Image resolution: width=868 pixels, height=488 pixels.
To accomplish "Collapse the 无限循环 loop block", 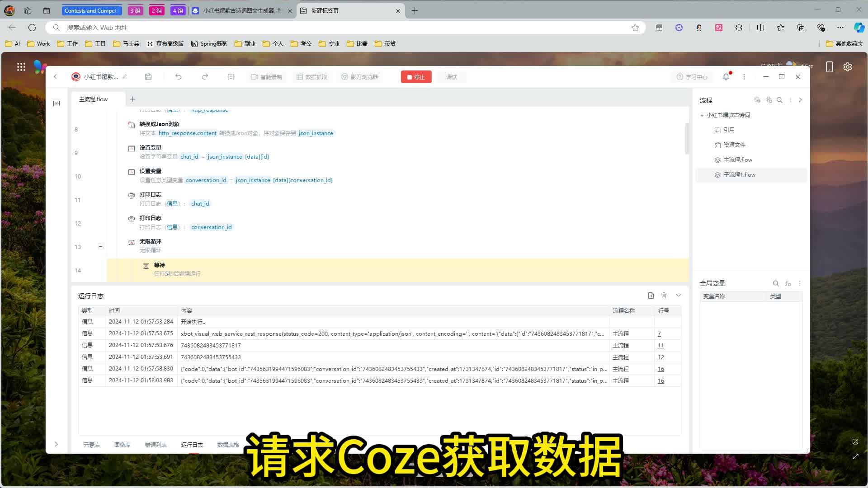I will [100, 247].
